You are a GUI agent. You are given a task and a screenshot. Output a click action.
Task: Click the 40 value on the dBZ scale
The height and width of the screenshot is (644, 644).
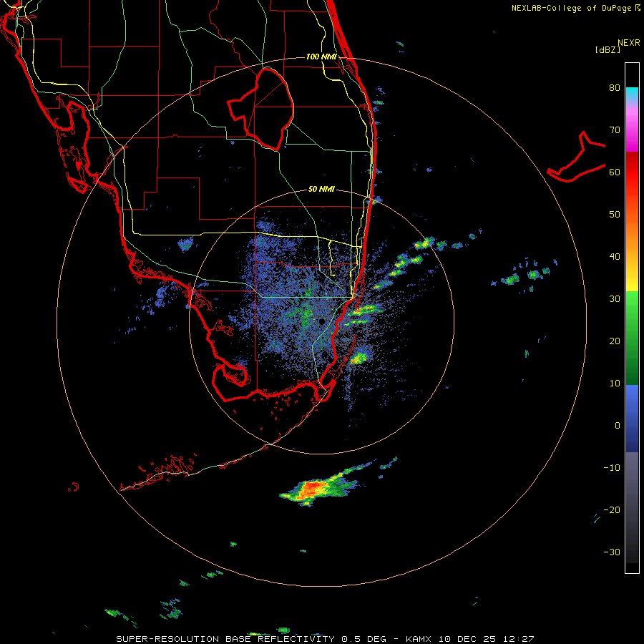[x=615, y=257]
